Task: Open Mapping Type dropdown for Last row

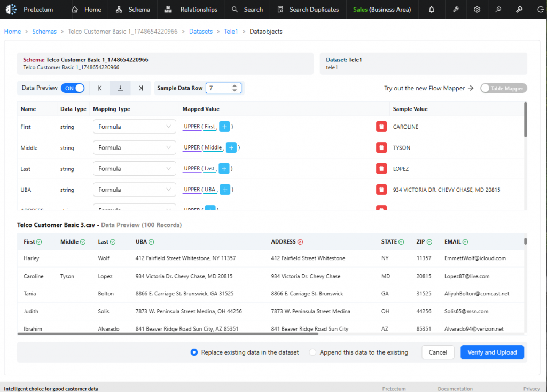Action: (x=134, y=168)
